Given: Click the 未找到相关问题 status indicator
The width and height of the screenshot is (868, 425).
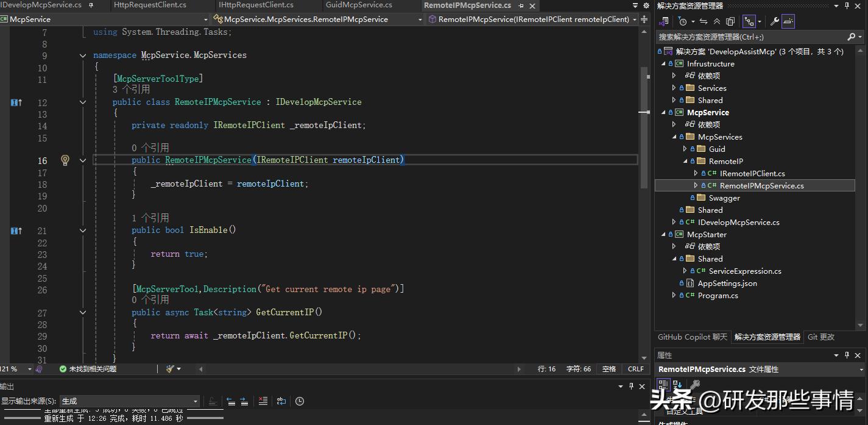Looking at the screenshot, I should 88,369.
